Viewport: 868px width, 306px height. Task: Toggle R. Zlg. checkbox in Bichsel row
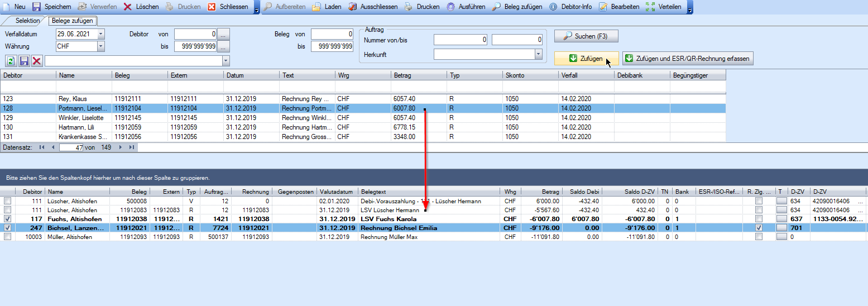pyautogui.click(x=759, y=228)
